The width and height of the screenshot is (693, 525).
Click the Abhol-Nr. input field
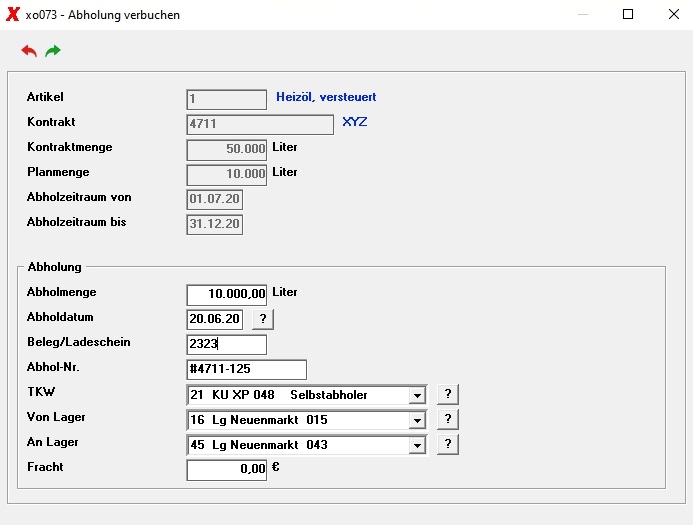[x=247, y=369]
